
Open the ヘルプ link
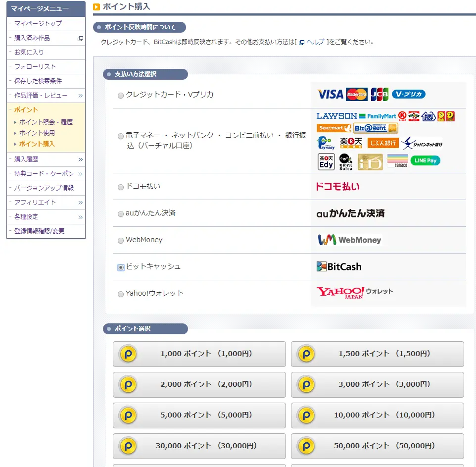[315, 42]
